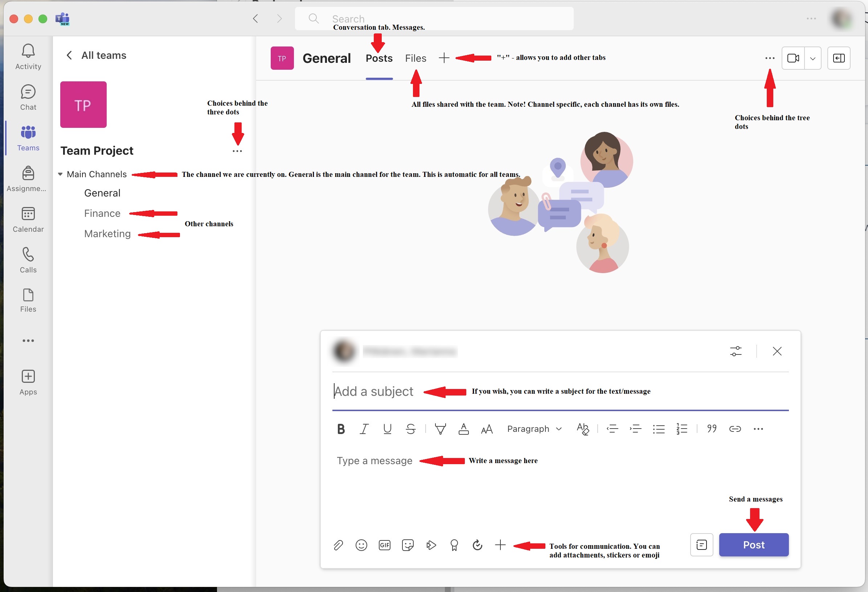Select the Posts tab
The image size is (868, 592).
click(379, 58)
